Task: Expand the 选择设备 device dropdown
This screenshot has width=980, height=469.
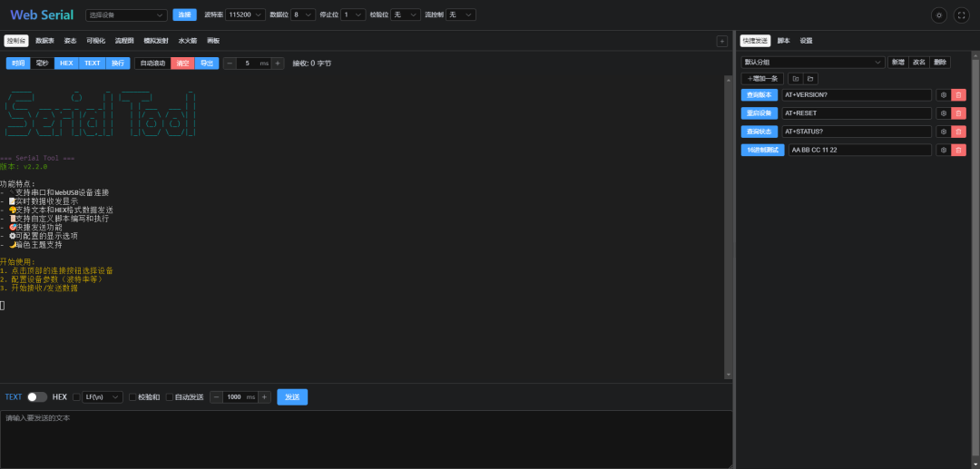Action: 127,15
